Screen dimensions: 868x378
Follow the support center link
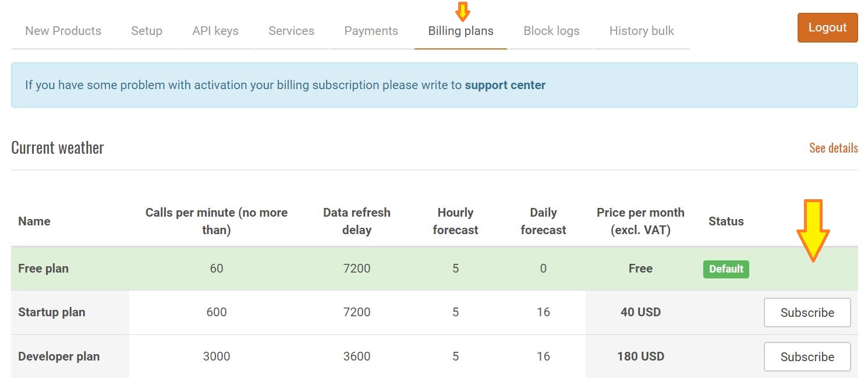[x=505, y=85]
